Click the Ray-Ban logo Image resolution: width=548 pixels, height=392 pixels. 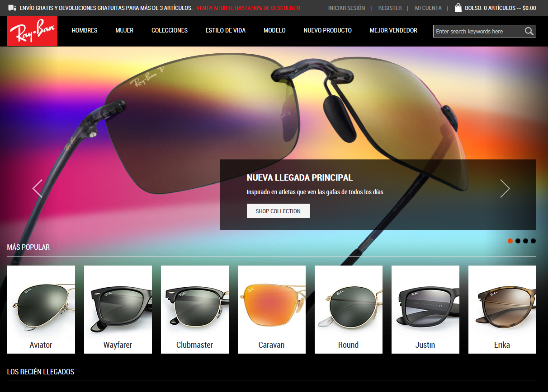pyautogui.click(x=32, y=31)
